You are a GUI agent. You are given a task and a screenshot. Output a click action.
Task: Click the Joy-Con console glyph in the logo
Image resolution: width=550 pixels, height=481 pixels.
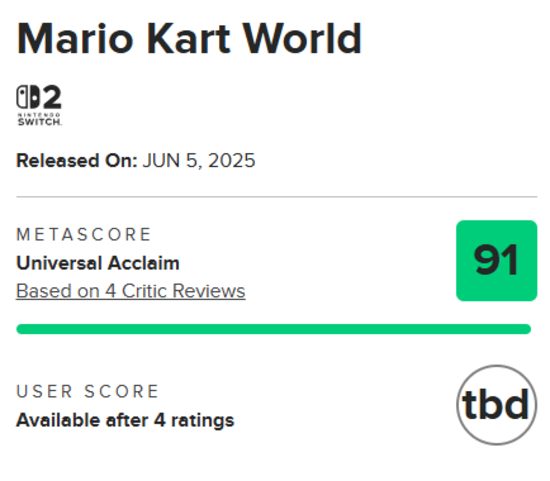coord(28,97)
